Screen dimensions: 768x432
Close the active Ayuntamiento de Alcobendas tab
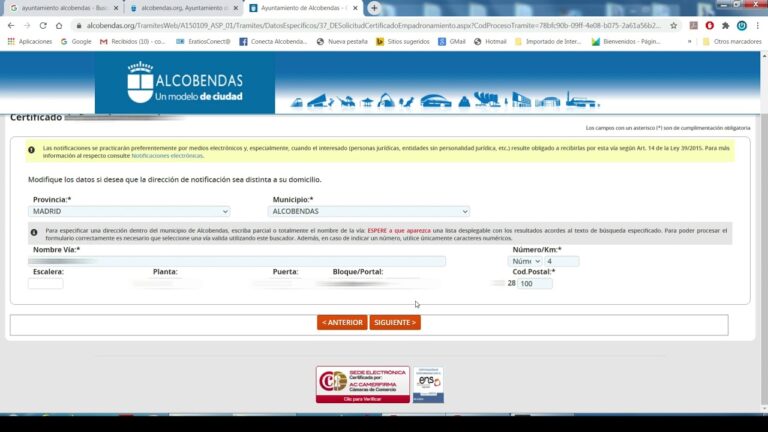pyautogui.click(x=355, y=8)
